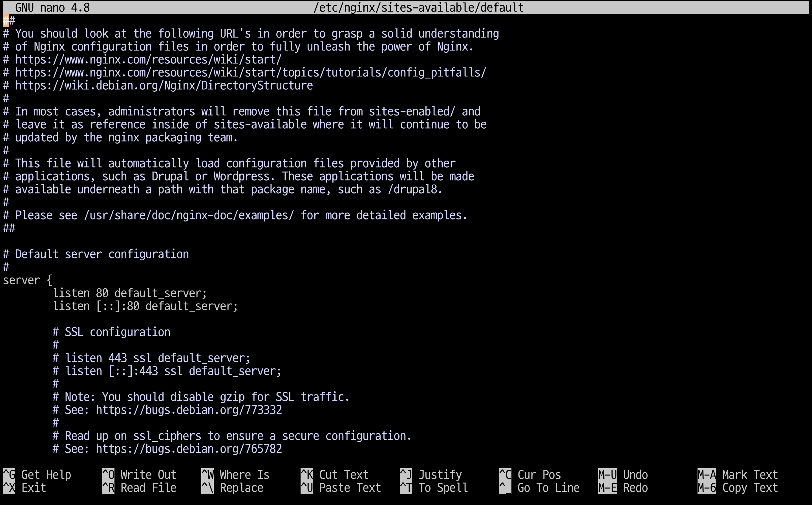Screen dimensions: 812x505
Task: Click the ^\ Replace shortcut
Action: (232, 488)
